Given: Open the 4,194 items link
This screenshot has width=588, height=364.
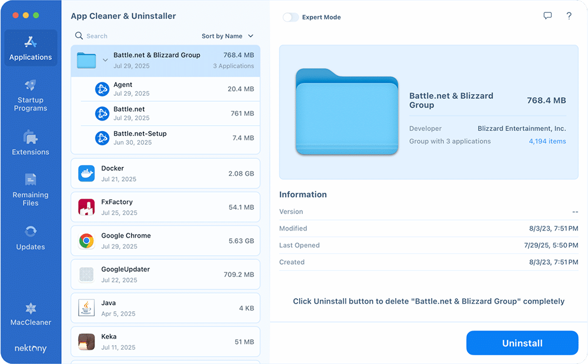Looking at the screenshot, I should point(547,141).
